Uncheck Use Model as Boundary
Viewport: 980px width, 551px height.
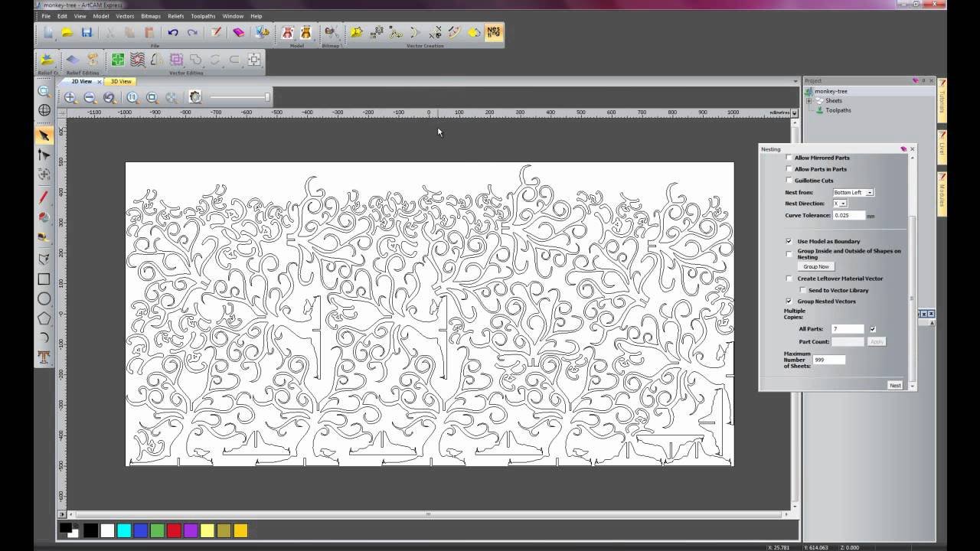click(x=789, y=241)
